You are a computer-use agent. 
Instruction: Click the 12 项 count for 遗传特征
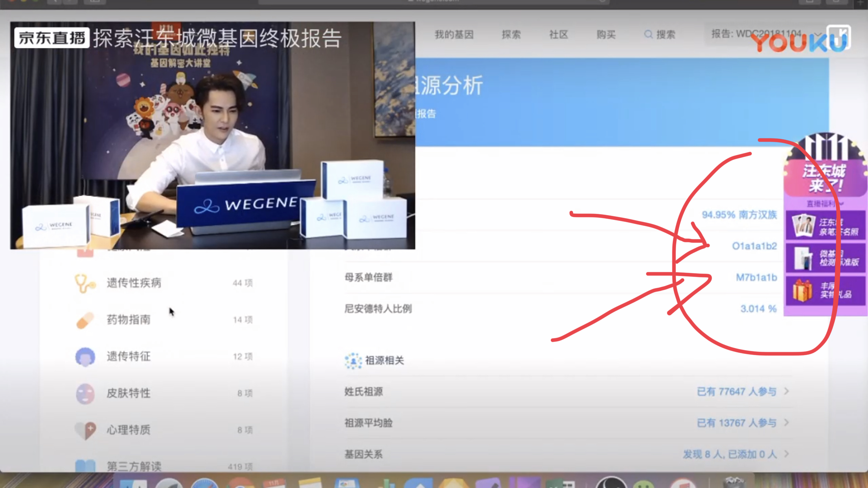(x=243, y=356)
